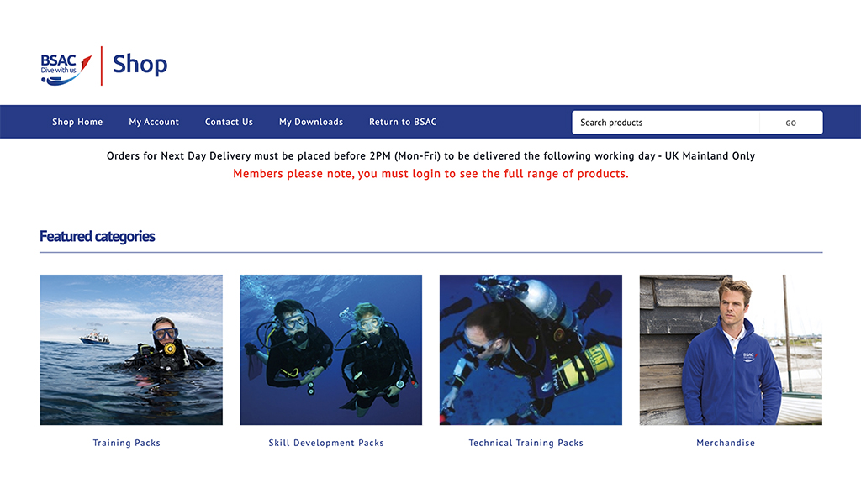
Task: Open Shop Home in navigation bar
Action: click(x=77, y=122)
